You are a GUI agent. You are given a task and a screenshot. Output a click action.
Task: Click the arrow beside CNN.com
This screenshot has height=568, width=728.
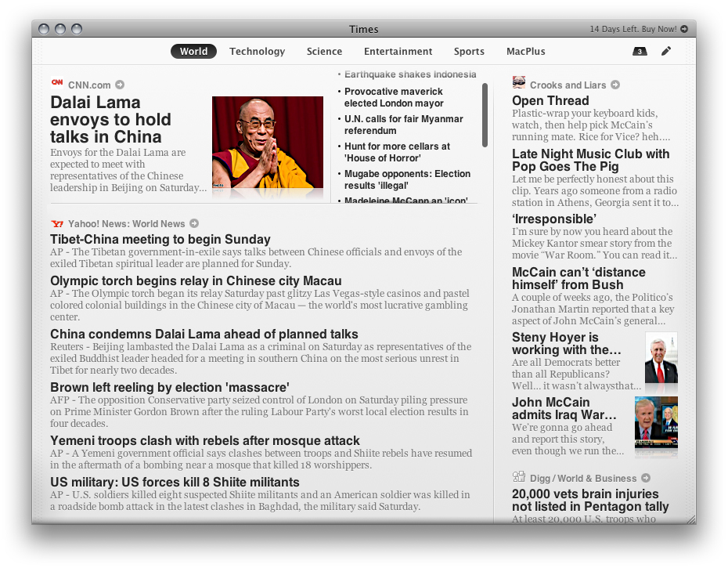(x=120, y=85)
